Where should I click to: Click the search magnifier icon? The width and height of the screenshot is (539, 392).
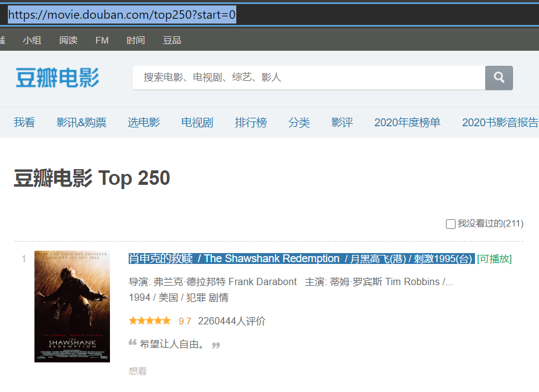[x=498, y=77]
